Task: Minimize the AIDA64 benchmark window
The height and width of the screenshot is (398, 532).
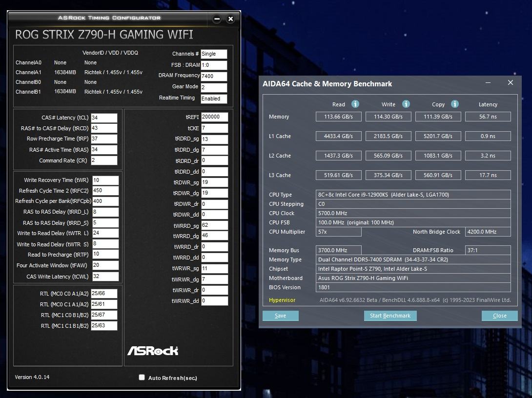Action: point(488,83)
